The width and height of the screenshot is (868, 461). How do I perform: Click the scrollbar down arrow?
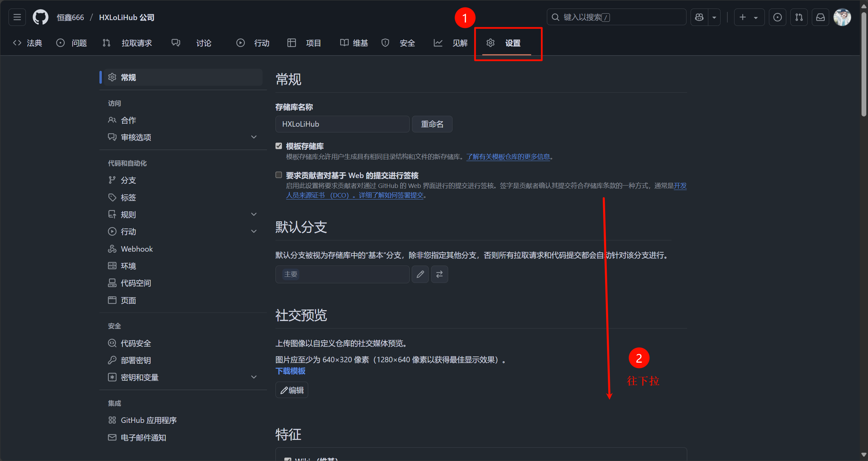(x=864, y=455)
